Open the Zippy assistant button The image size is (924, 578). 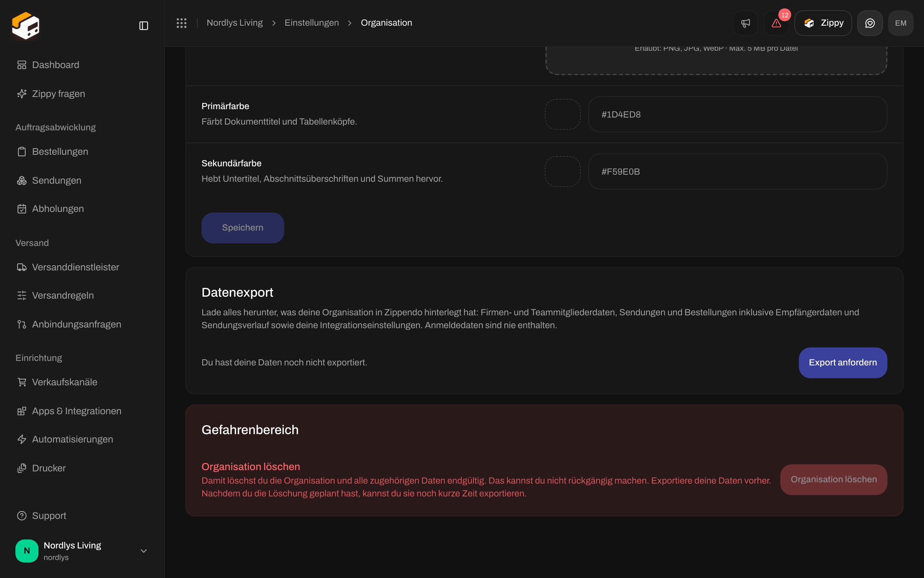coord(823,23)
